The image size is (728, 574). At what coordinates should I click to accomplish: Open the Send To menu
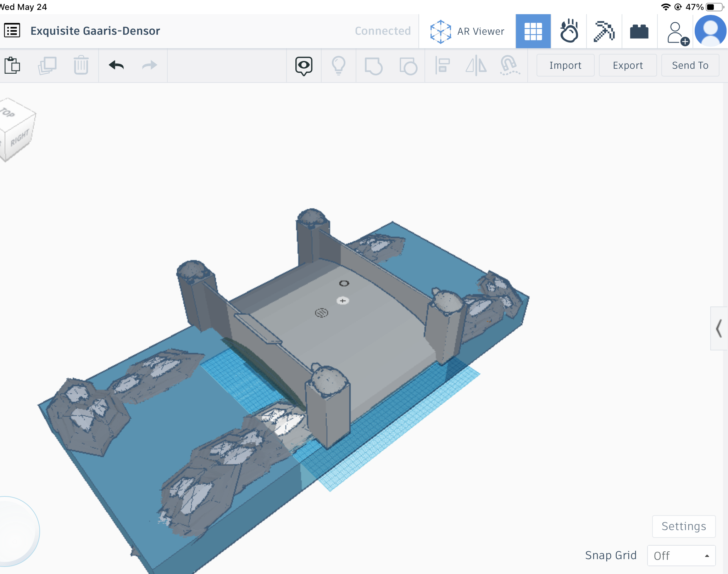coord(690,65)
